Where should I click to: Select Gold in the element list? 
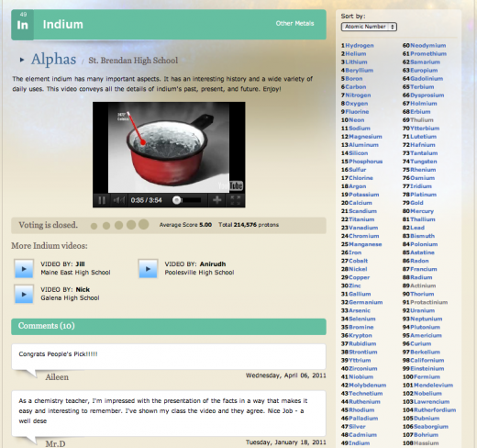416,203
